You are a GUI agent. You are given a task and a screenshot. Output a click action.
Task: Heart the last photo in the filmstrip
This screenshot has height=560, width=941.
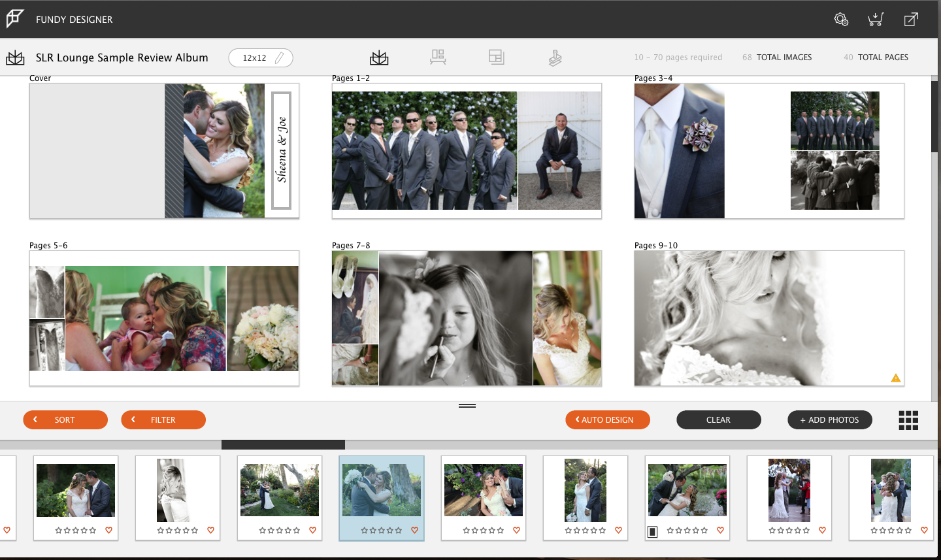[924, 531]
